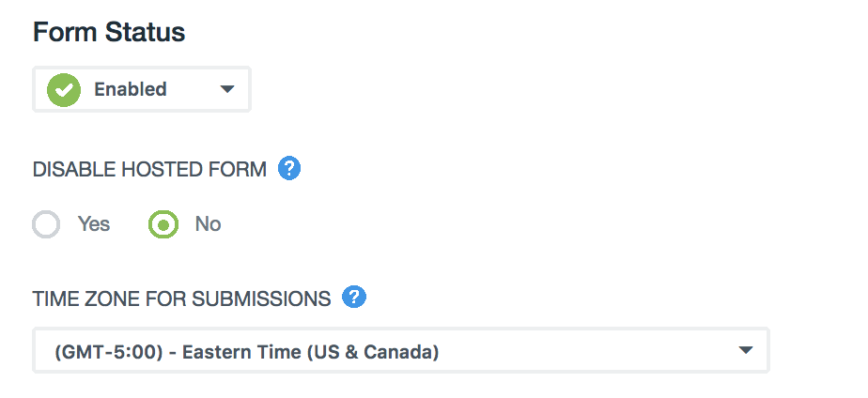Viewport: 868px width, 398px height.
Task: Click the "DISABLE HOSTED FORM" label
Action: coord(150,170)
